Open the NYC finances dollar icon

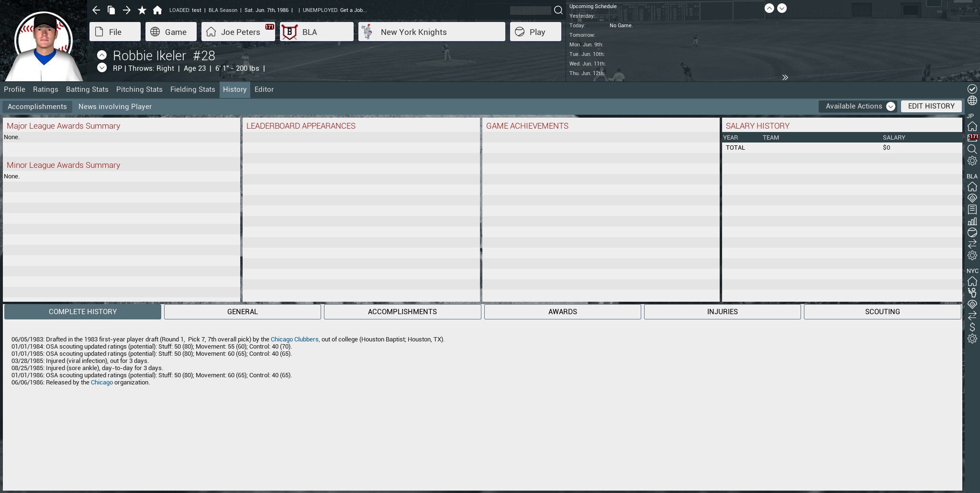(972, 327)
